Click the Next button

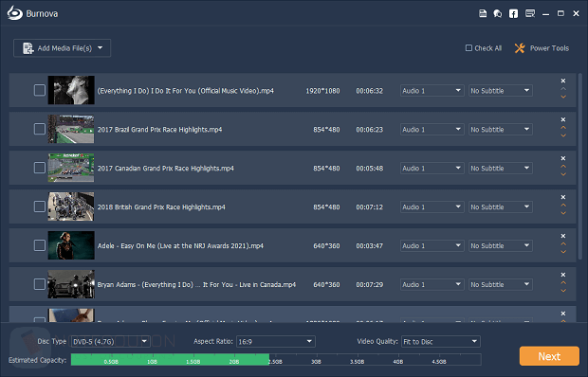click(x=549, y=356)
